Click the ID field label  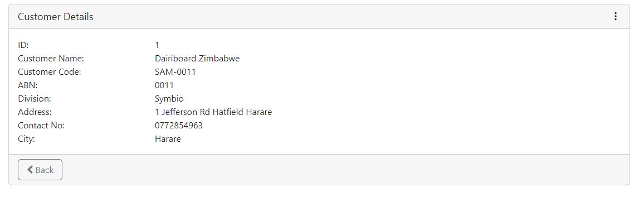[x=23, y=45]
